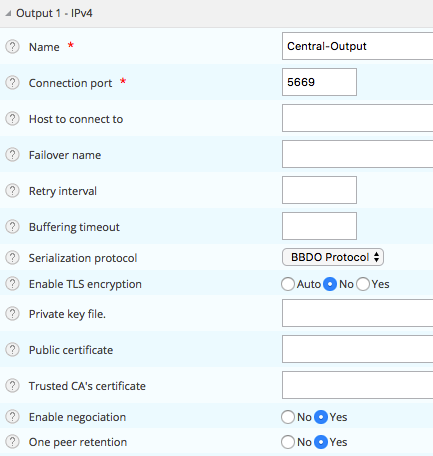This screenshot has height=456, width=433.
Task: Set Enable negociation to No
Action: pos(288,417)
